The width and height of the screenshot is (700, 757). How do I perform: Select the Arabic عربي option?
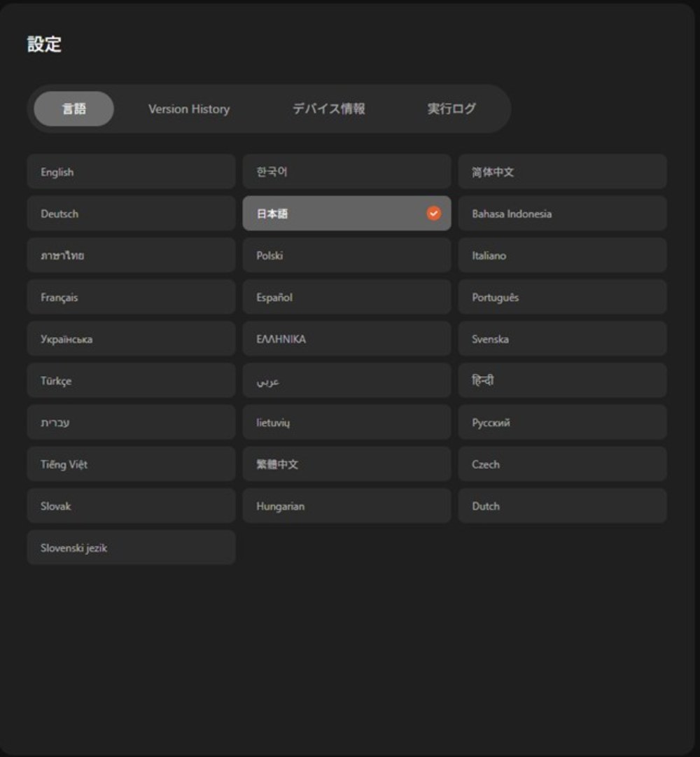click(x=347, y=381)
